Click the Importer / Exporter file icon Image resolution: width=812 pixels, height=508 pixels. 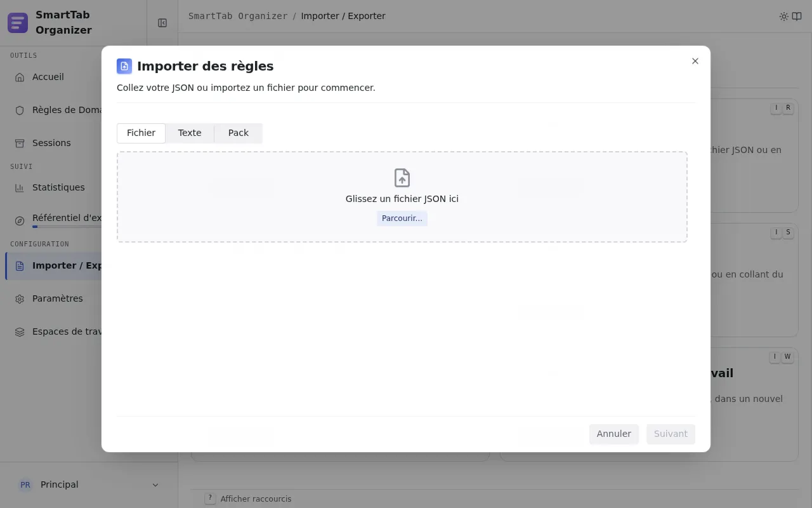[20, 265]
